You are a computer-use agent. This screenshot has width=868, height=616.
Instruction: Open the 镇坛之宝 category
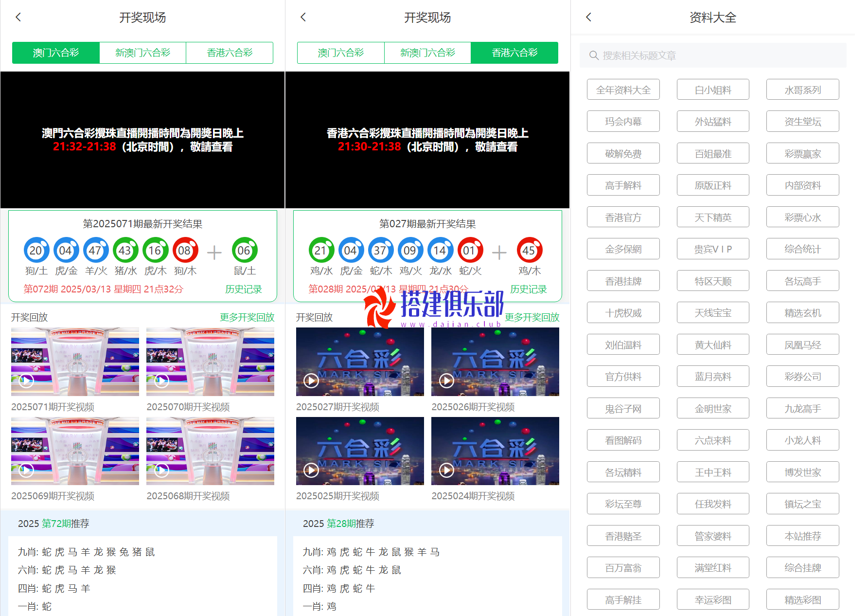(x=803, y=504)
